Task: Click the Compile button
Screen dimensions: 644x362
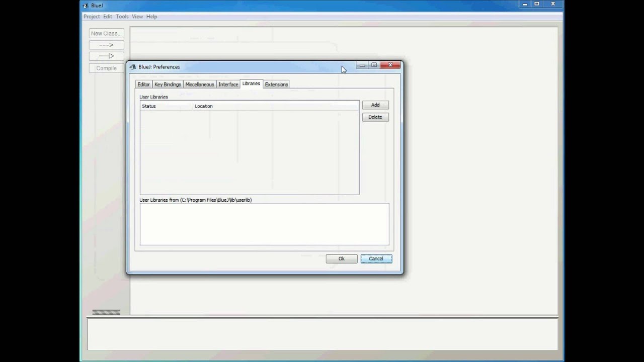Action: (106, 68)
